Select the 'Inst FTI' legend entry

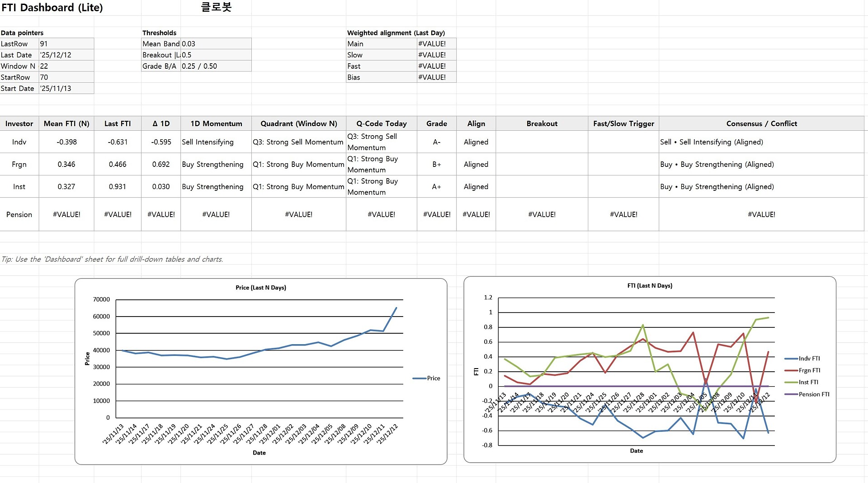point(802,382)
